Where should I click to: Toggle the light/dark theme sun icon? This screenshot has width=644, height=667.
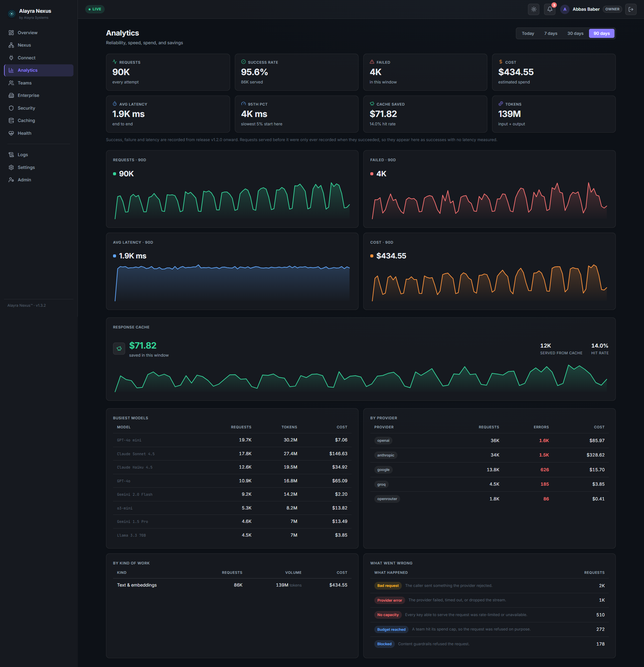534,9
